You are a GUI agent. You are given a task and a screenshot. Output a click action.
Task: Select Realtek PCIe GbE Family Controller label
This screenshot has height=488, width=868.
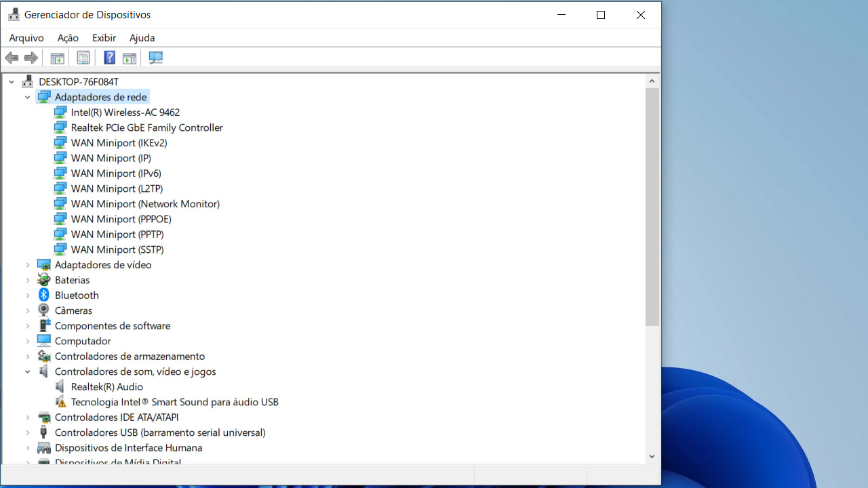click(x=147, y=127)
